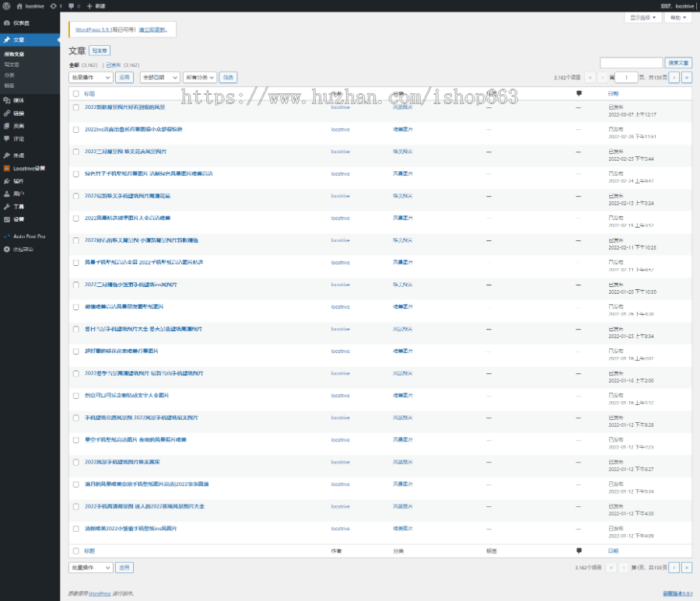Sort by the 标题 column header
Viewport: 700px width, 601px height.
coord(89,94)
